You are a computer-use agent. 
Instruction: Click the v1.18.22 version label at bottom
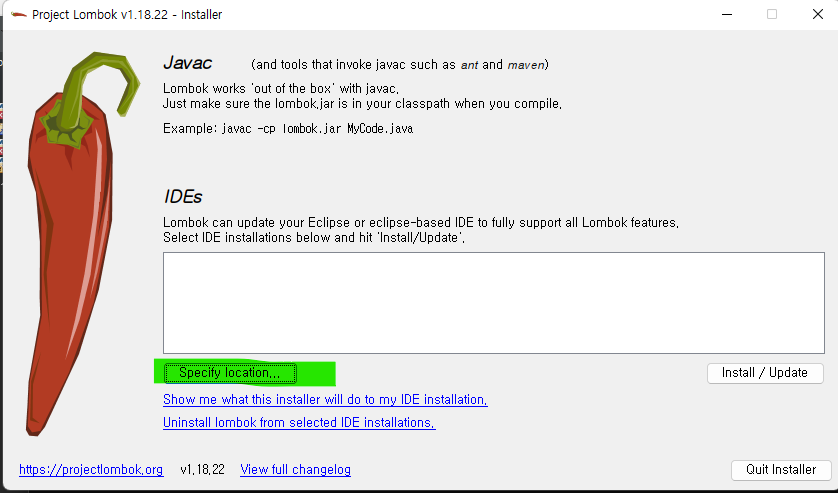(202, 469)
